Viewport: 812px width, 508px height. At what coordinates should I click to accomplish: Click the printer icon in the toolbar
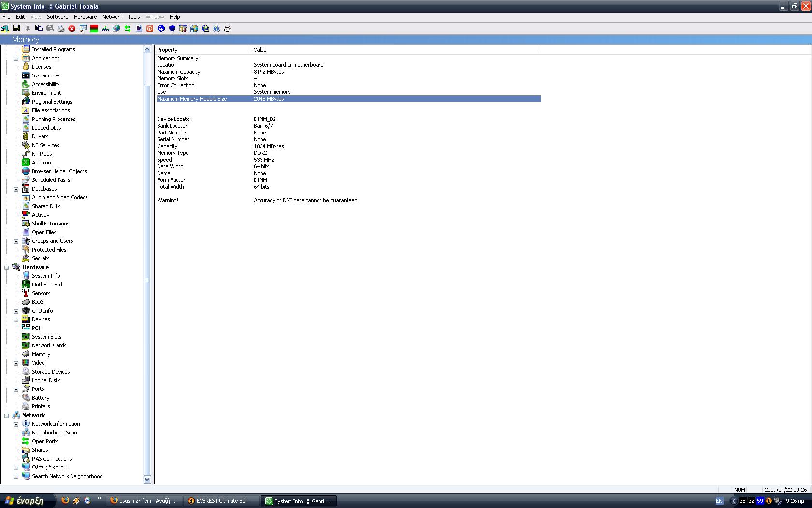point(61,29)
